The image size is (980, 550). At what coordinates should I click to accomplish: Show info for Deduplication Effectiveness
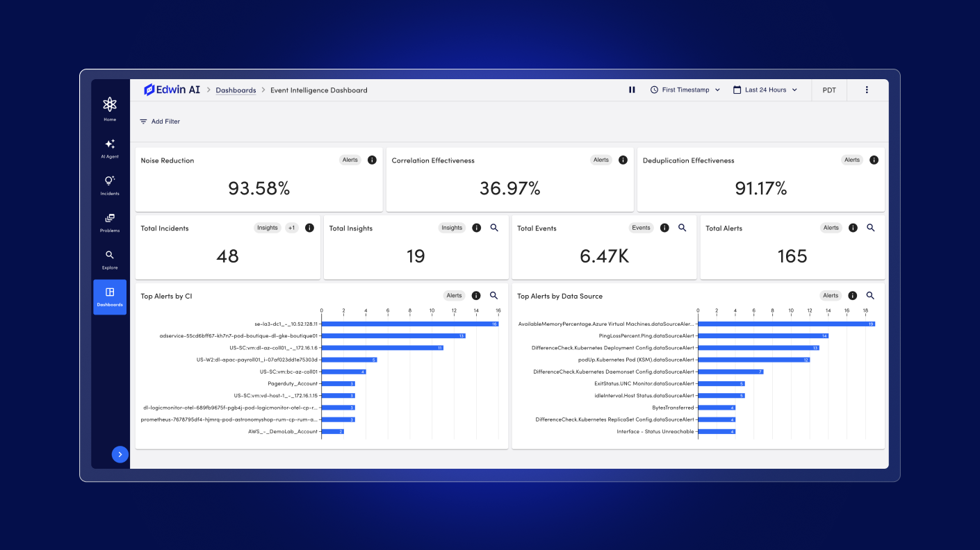[x=874, y=160]
